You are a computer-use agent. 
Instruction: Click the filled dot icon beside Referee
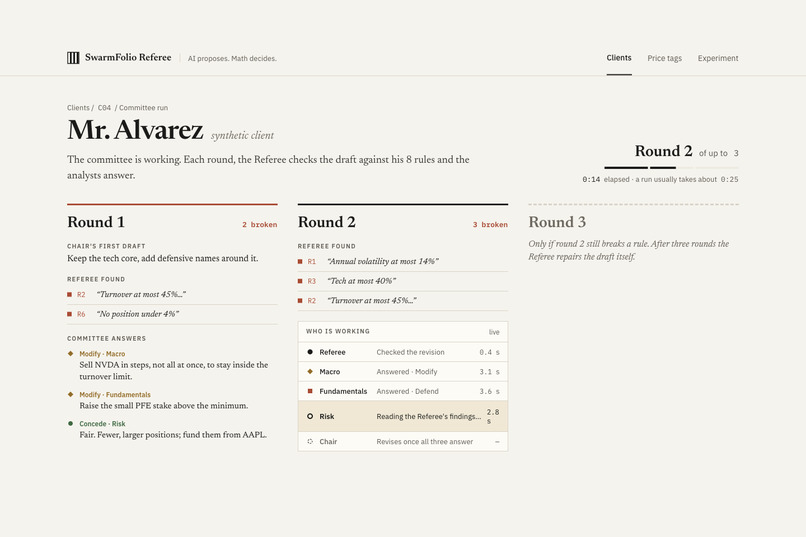point(310,352)
